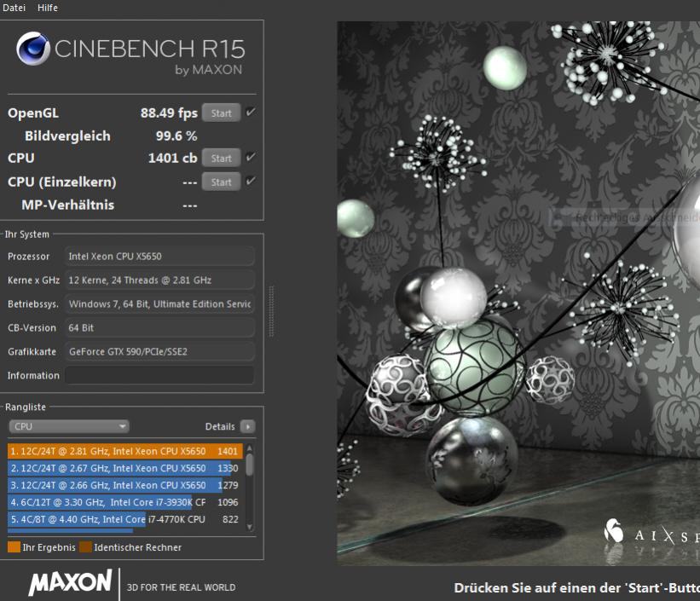The width and height of the screenshot is (700, 601).
Task: Toggle the OpenGL test checkmark
Action: coord(251,112)
